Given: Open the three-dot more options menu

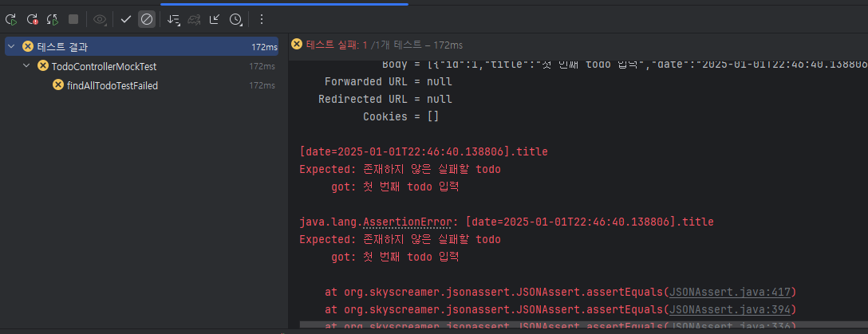Looking at the screenshot, I should [262, 19].
